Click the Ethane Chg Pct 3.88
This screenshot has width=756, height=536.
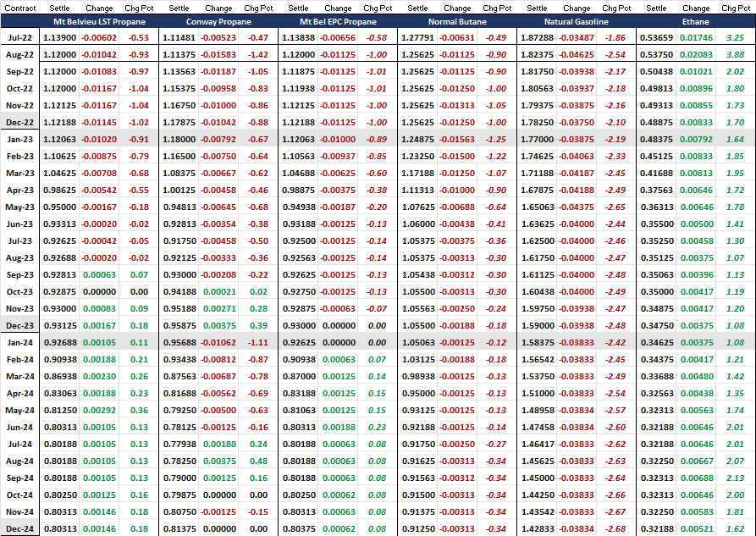(x=736, y=54)
